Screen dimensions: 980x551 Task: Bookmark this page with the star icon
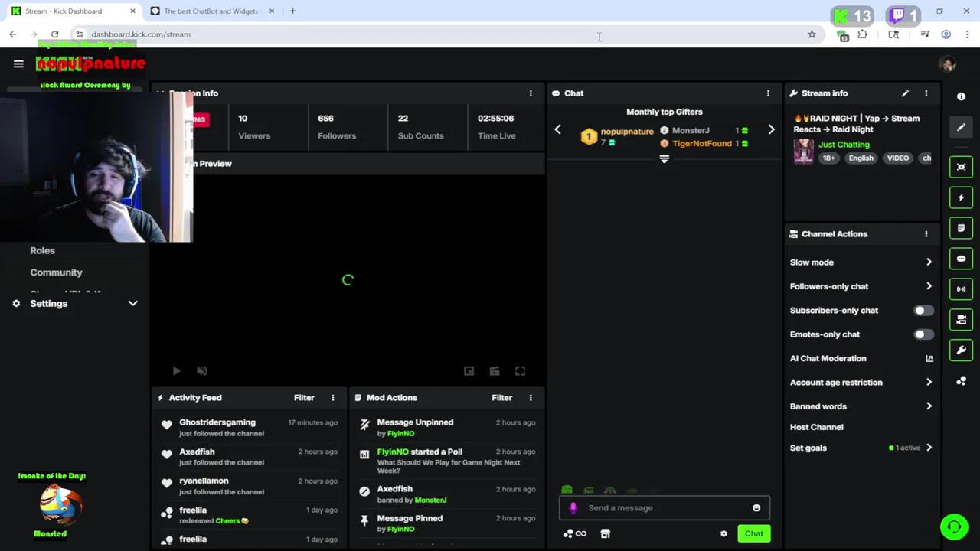(x=812, y=34)
